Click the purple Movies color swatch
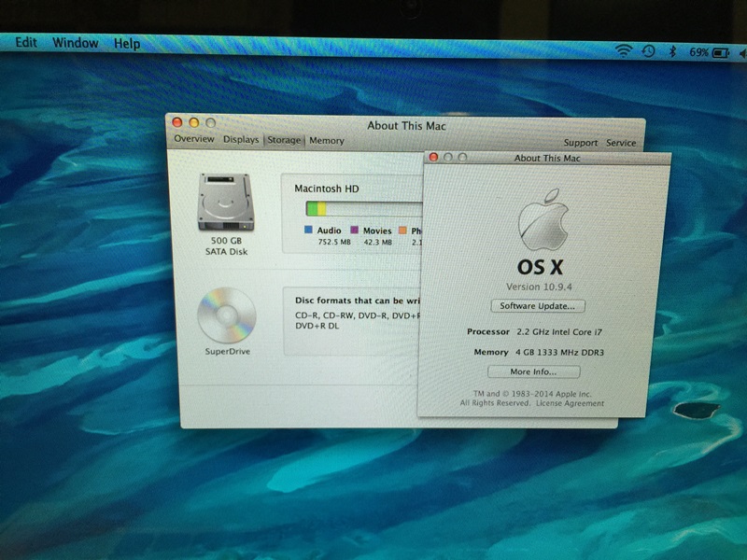The width and height of the screenshot is (747, 560). (x=354, y=230)
